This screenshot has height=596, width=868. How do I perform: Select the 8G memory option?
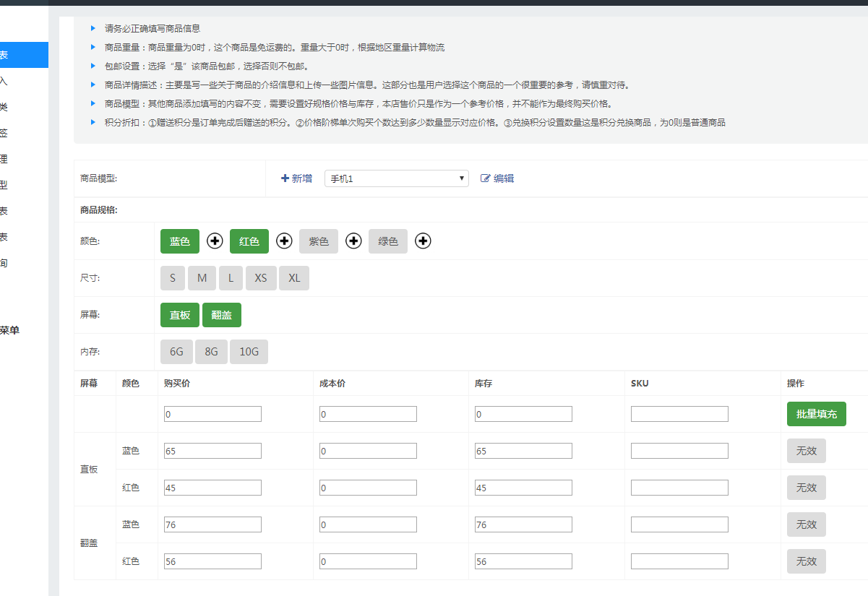[211, 352]
